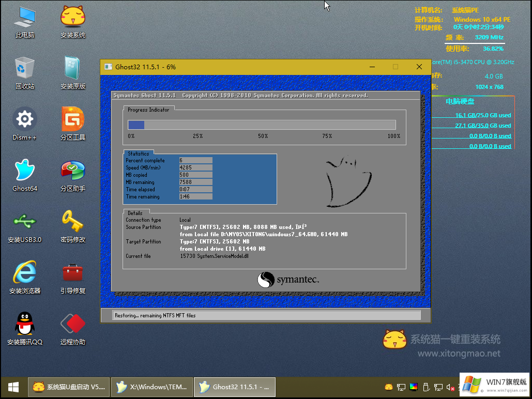Open the Dism++ gear icon
This screenshot has height=399, width=532.
point(24,124)
